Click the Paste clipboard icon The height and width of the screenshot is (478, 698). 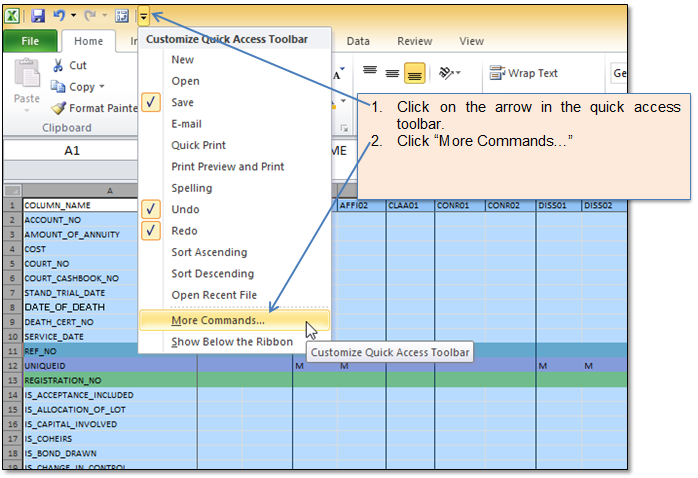tap(26, 78)
